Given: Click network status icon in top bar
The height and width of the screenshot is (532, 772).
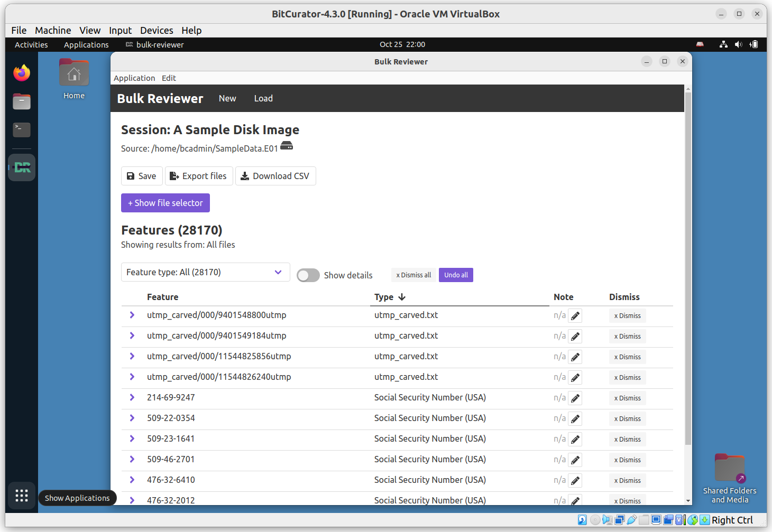Looking at the screenshot, I should 723,44.
